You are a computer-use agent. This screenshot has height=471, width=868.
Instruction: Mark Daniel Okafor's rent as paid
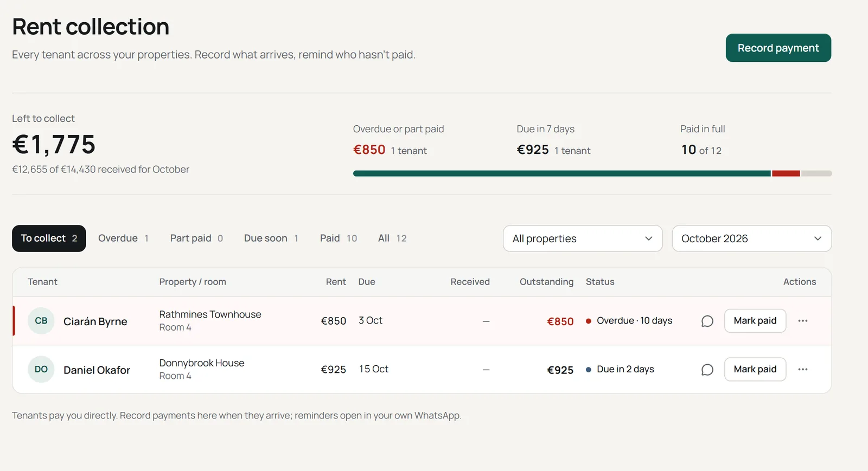[755, 369]
